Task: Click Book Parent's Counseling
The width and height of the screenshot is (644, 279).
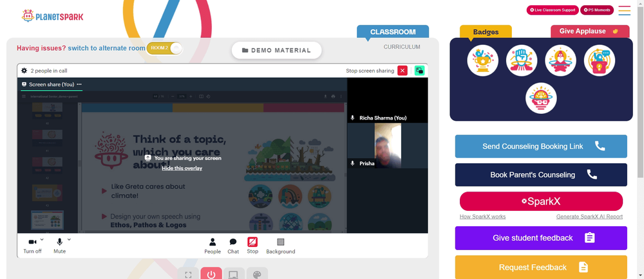Action: tap(541, 175)
